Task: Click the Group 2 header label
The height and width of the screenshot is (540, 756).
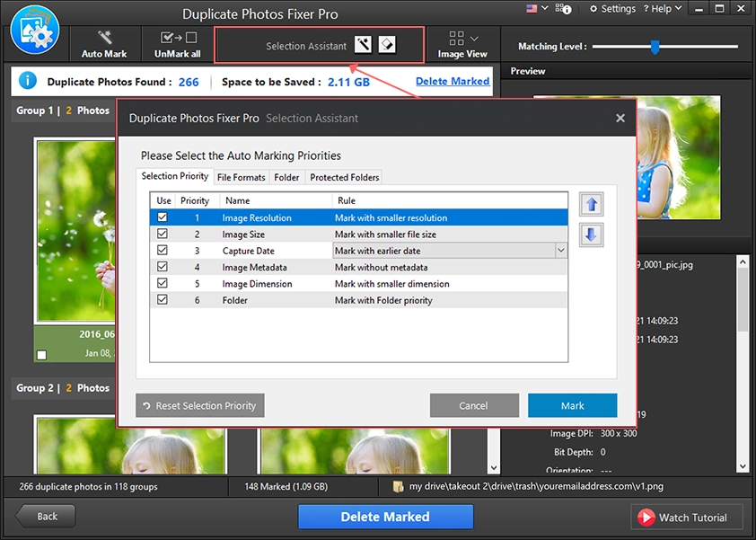Action: [63, 388]
